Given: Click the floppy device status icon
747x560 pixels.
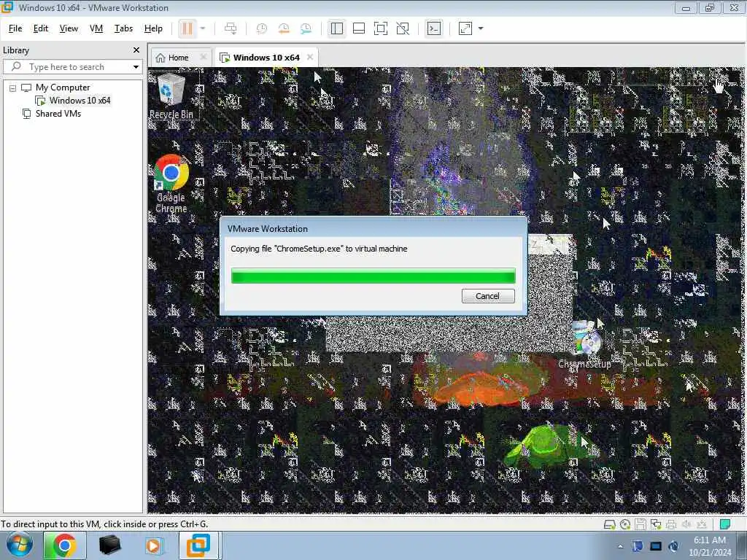Looking at the screenshot, I should pos(640,524).
